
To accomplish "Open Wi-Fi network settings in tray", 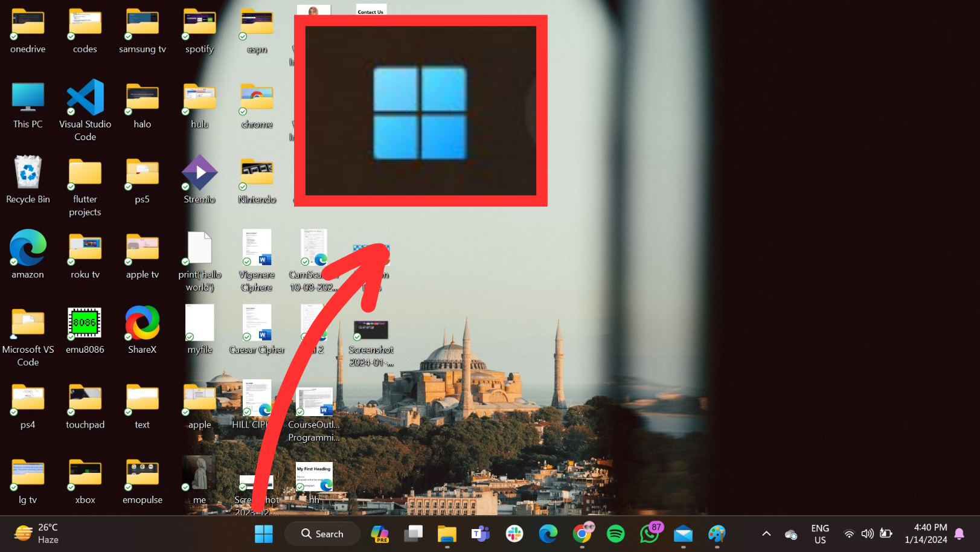I will 849,534.
